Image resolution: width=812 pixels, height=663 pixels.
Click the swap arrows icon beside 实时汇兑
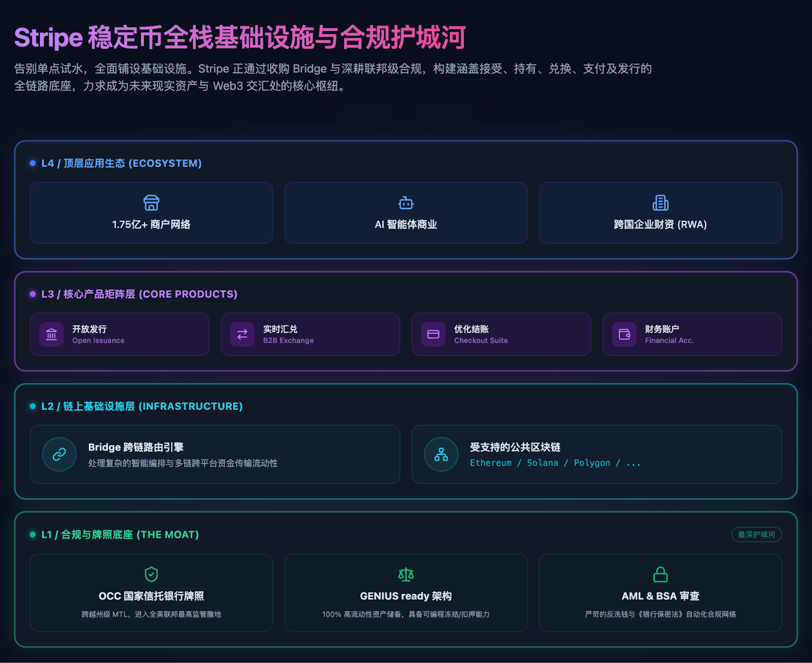[242, 334]
